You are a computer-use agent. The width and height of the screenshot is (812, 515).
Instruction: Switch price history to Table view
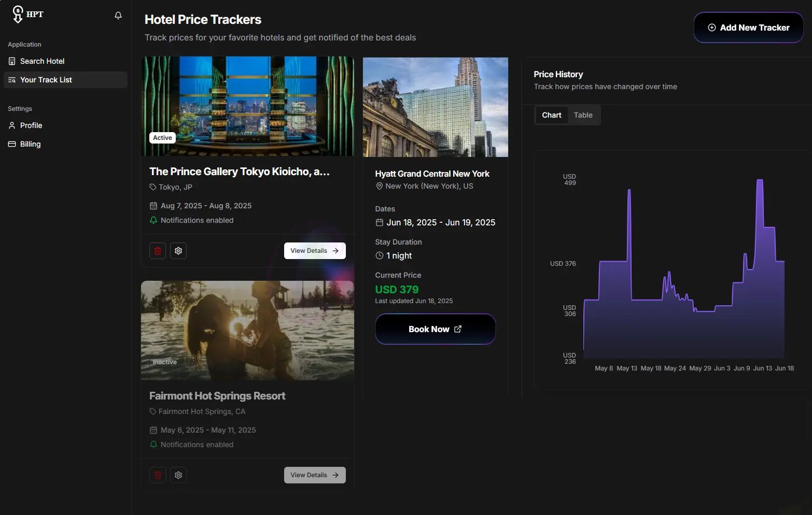click(583, 115)
